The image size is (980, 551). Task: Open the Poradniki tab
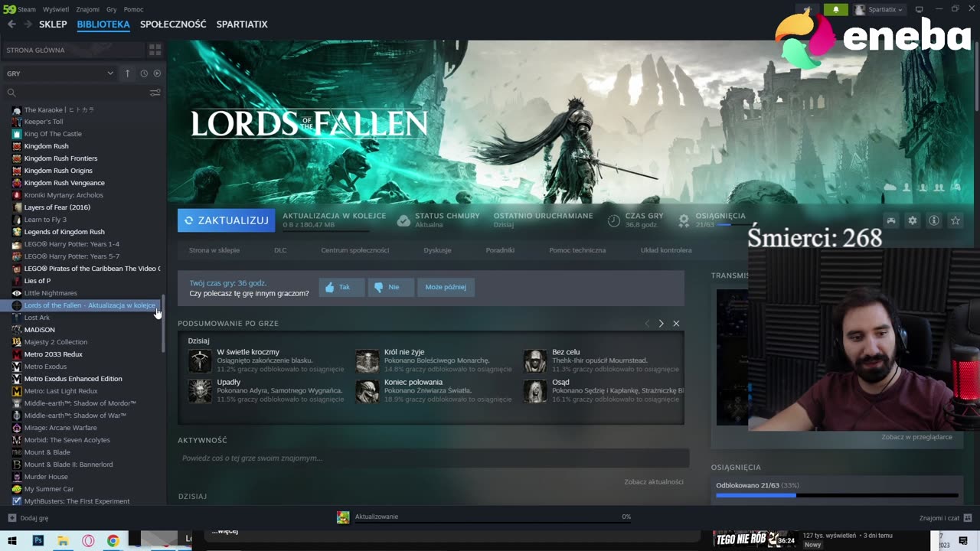500,250
